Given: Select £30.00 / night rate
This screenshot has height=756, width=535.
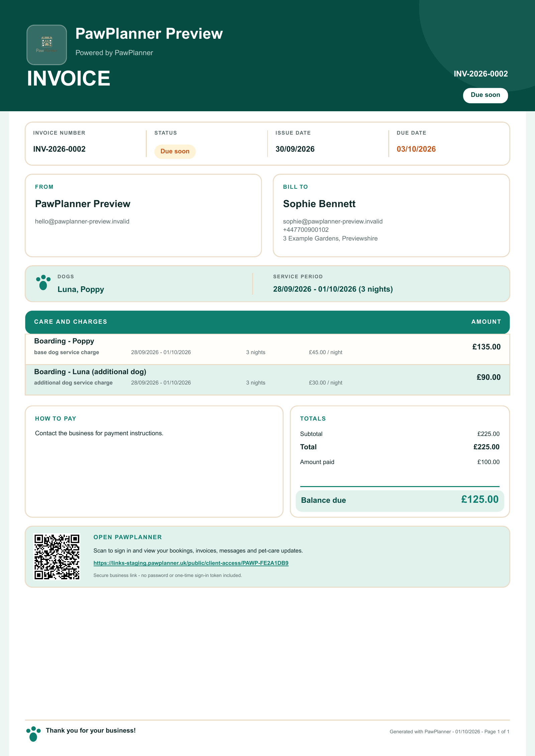Looking at the screenshot, I should tap(325, 383).
